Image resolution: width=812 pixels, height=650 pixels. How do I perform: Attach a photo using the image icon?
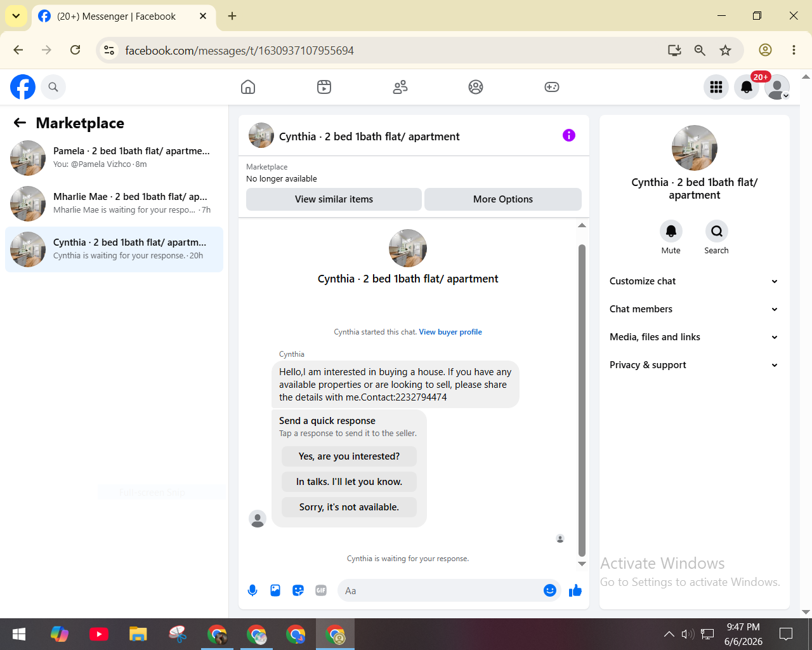[x=275, y=590]
